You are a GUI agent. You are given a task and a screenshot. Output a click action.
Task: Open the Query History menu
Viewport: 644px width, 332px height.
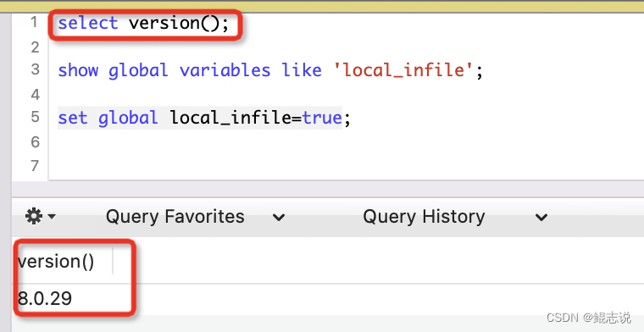pos(424,216)
